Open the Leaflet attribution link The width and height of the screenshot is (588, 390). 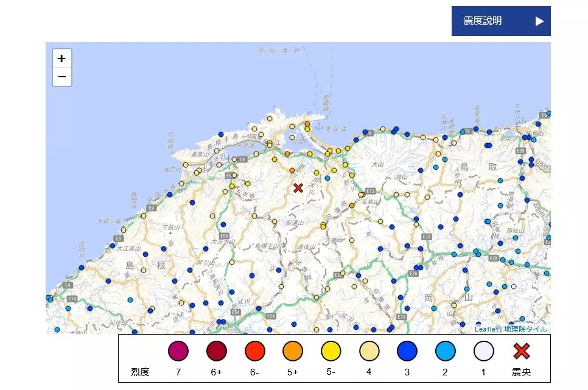[486, 329]
